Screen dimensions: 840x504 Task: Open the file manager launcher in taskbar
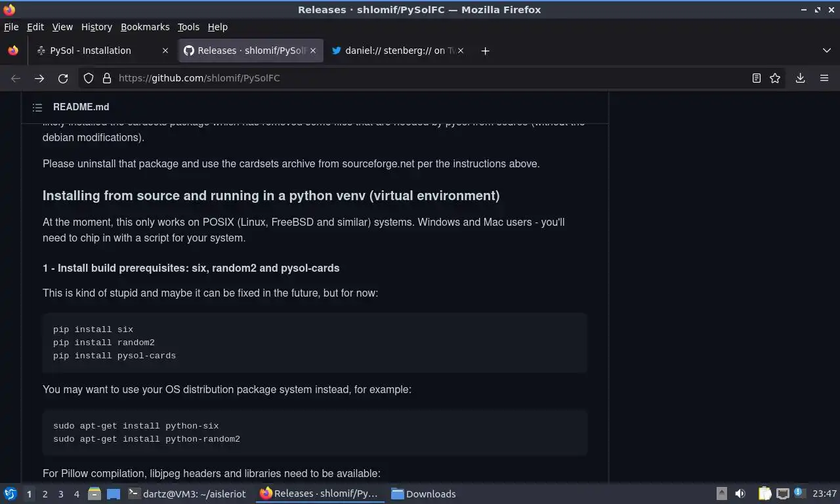pos(94,493)
